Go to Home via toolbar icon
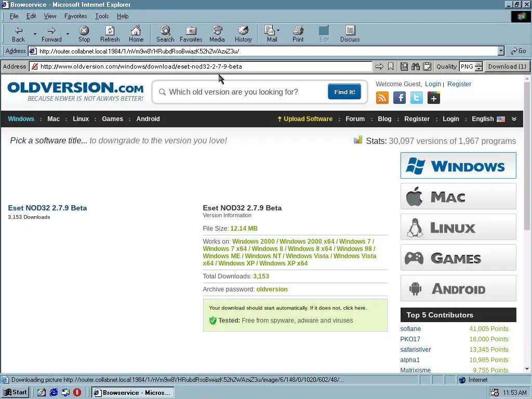Screen dimensions: 532x399 pyautogui.click(x=136, y=34)
